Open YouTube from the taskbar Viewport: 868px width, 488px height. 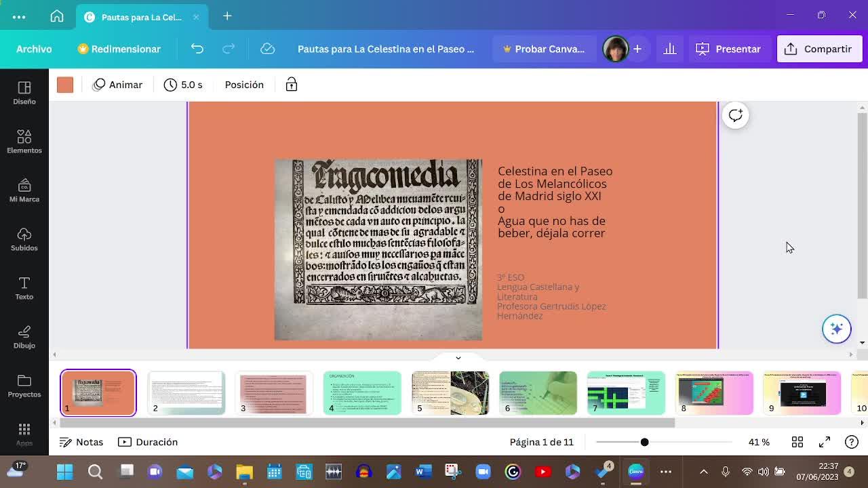542,472
